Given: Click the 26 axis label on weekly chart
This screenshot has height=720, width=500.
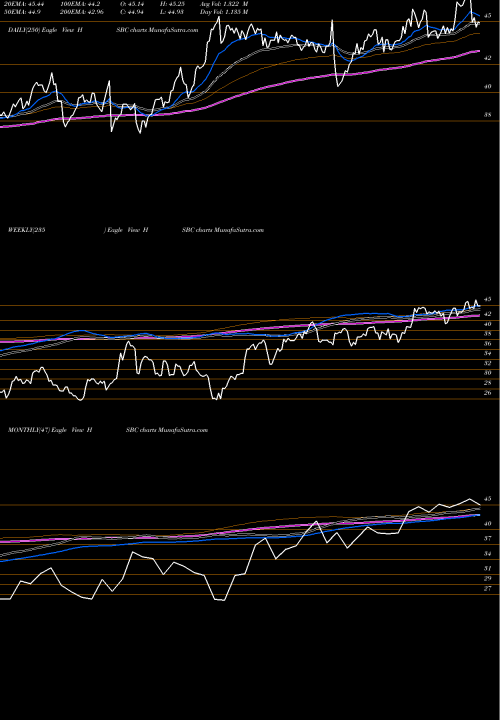Looking at the screenshot, I should tap(488, 393).
